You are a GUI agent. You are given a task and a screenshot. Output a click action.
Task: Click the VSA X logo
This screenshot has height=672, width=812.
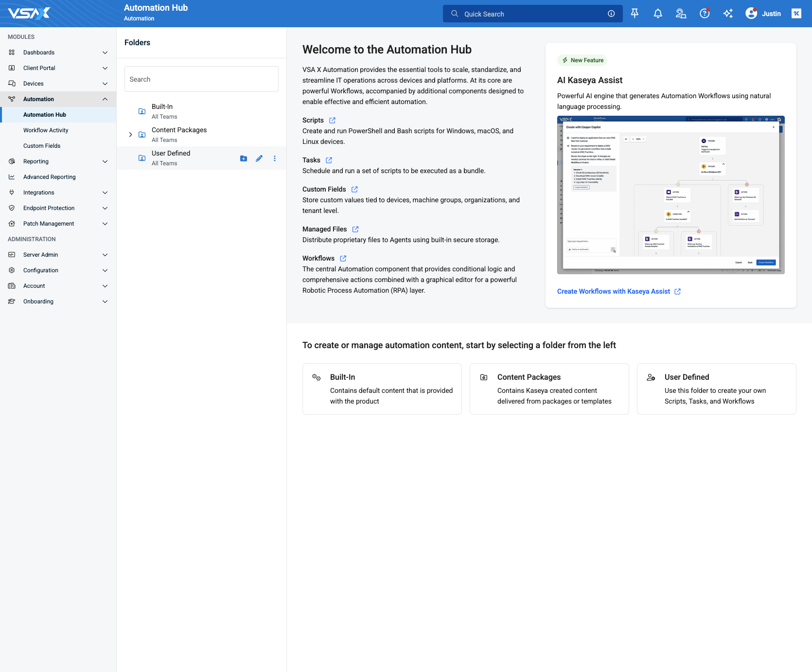coord(29,13)
